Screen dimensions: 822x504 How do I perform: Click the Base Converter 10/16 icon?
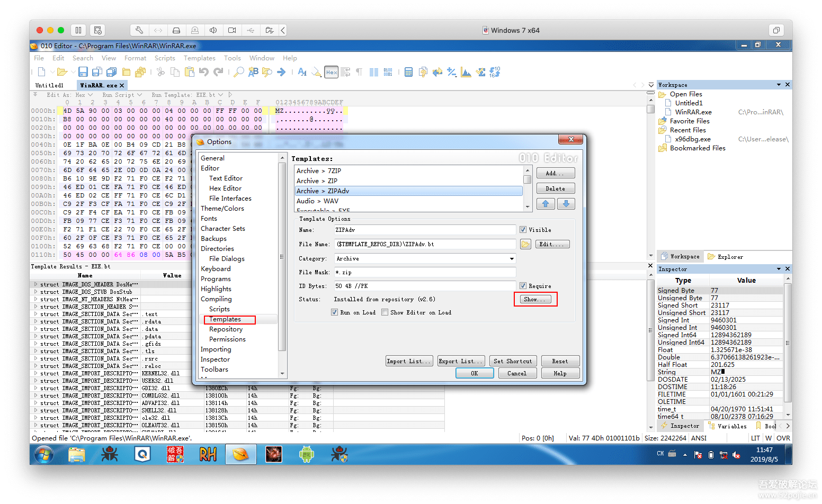(x=495, y=72)
